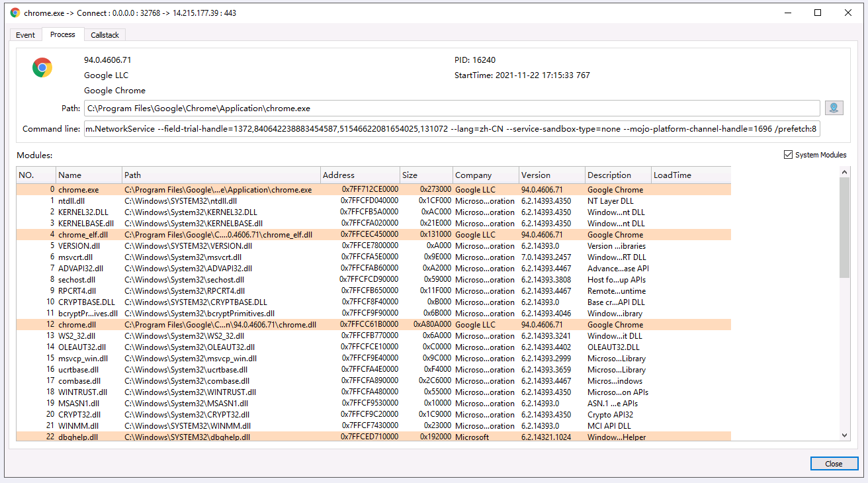Screen dimensions: 868x483
Task: Click the vertical scrollbar thumb of the modules list
Action: (x=844, y=228)
